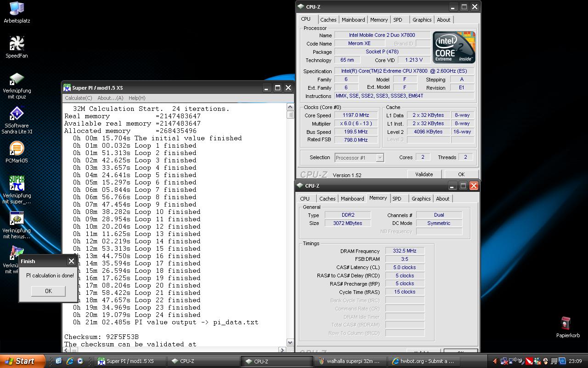Image resolution: width=588 pixels, height=368 pixels.
Task: Select SPD tab in lower CPU-Z window
Action: tap(397, 199)
